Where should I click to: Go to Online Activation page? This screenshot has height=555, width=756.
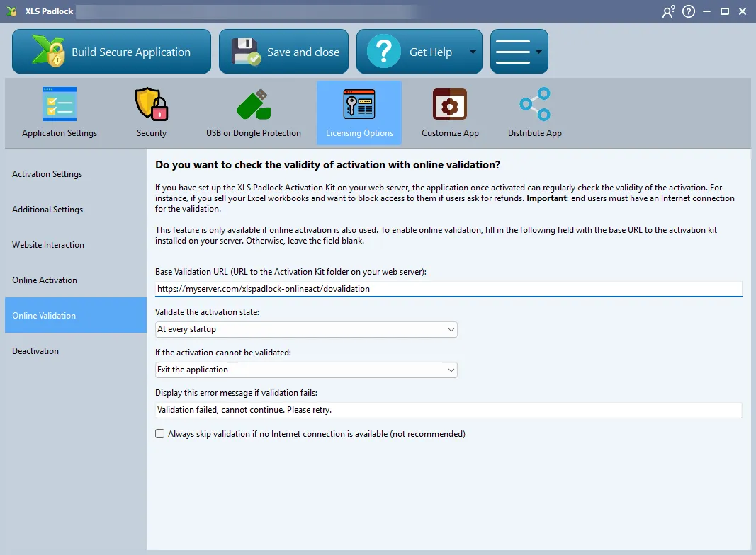pos(76,280)
